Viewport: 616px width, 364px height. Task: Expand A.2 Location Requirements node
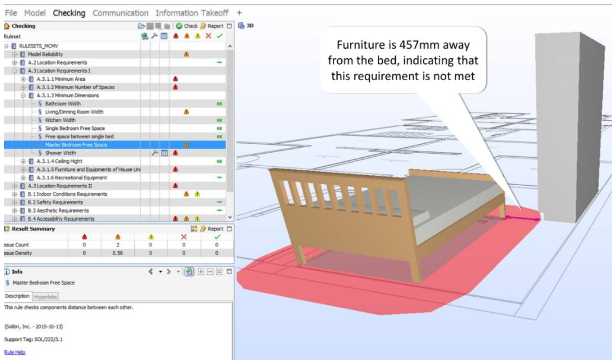coord(15,63)
